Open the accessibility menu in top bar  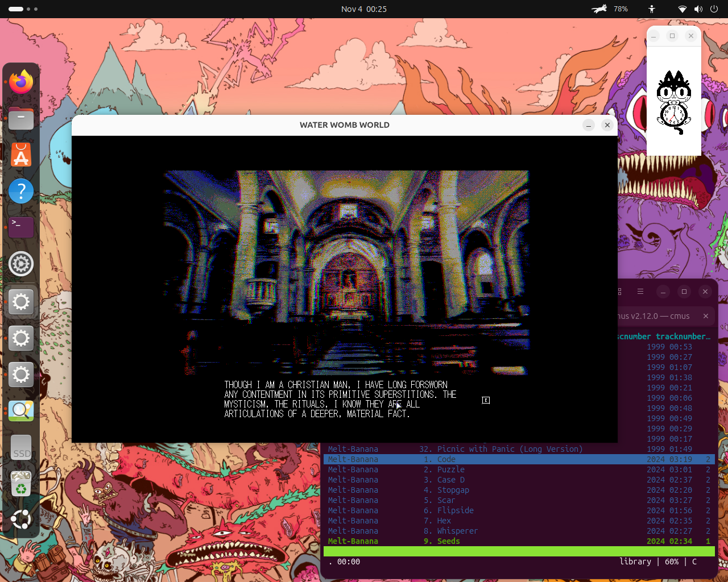(x=652, y=9)
